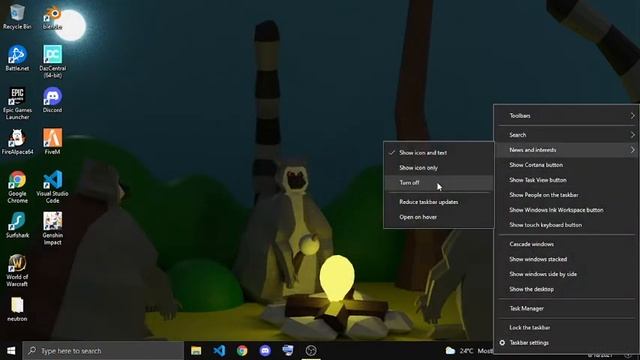Viewport: 640px width, 360px height.
Task: Select the World of Warcraft desktop icon
Action: [x=17, y=270]
